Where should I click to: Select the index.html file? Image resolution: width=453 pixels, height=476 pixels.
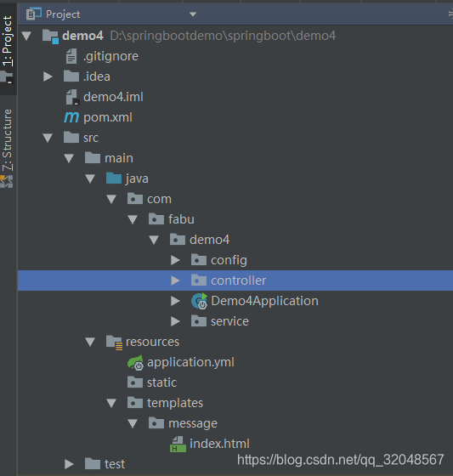[x=219, y=444]
